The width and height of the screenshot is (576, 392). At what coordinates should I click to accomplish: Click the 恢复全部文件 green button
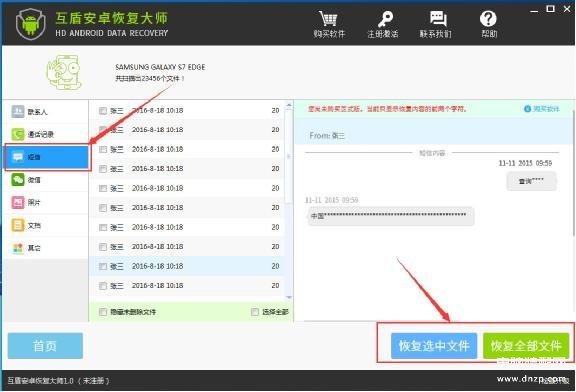pos(526,346)
